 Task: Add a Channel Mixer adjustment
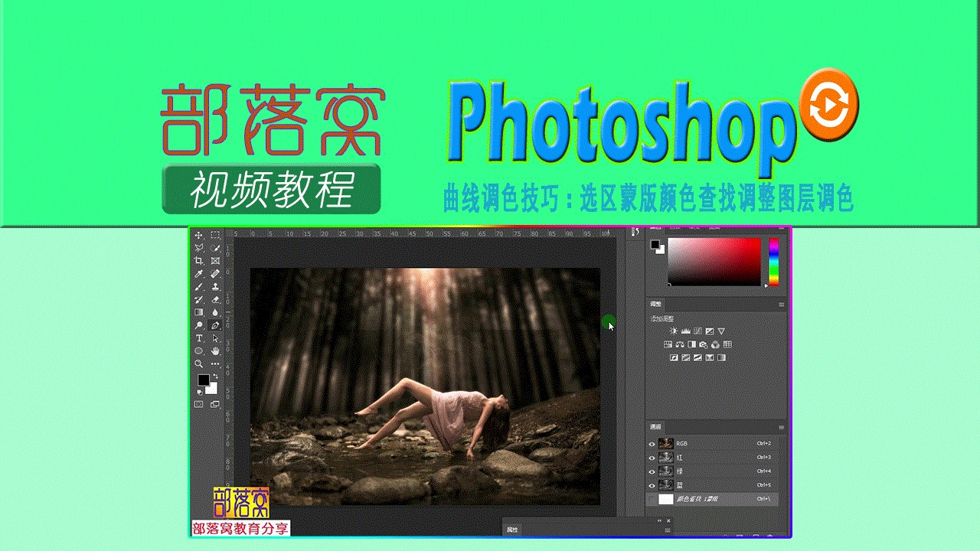[715, 345]
